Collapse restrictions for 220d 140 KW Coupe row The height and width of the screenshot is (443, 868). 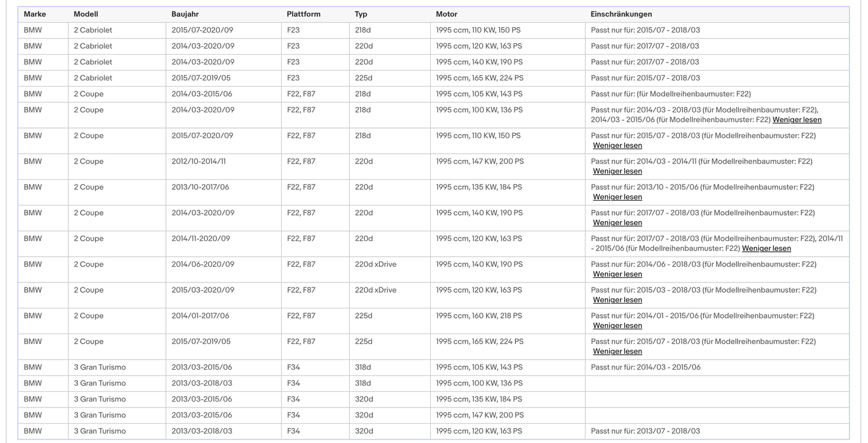pyautogui.click(x=618, y=223)
